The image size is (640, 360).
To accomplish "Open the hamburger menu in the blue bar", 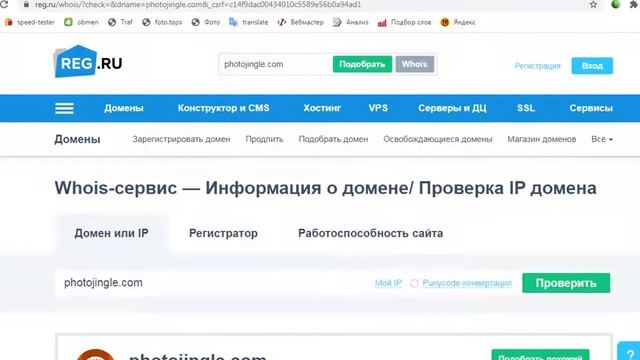I will pyautogui.click(x=64, y=108).
